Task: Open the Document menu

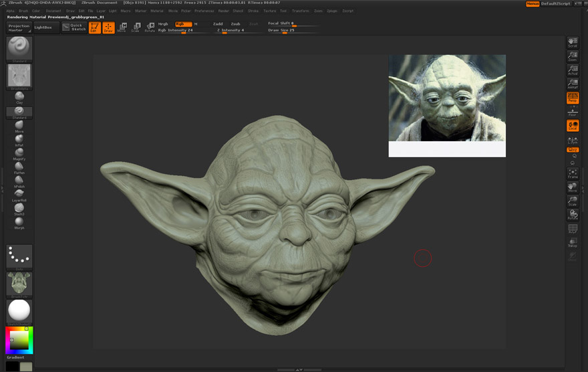Action: point(53,11)
